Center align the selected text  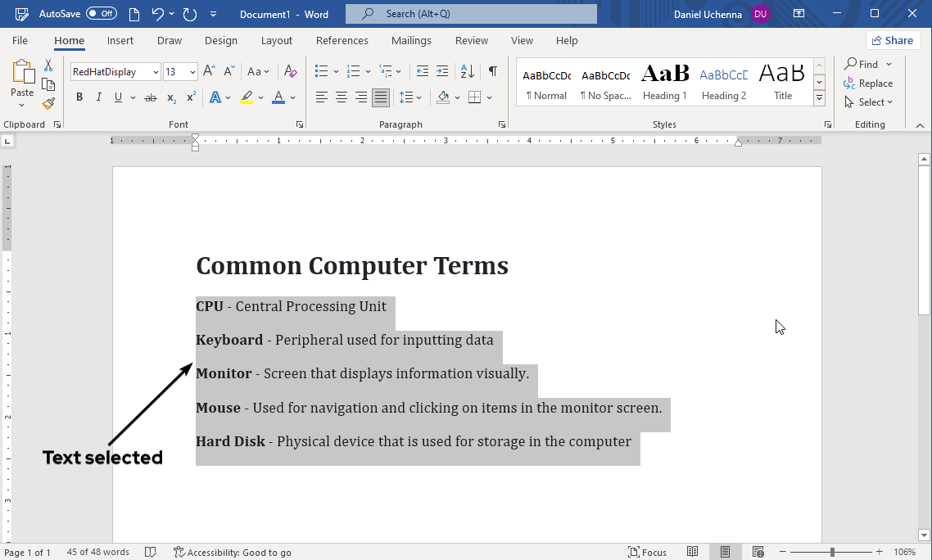click(341, 97)
